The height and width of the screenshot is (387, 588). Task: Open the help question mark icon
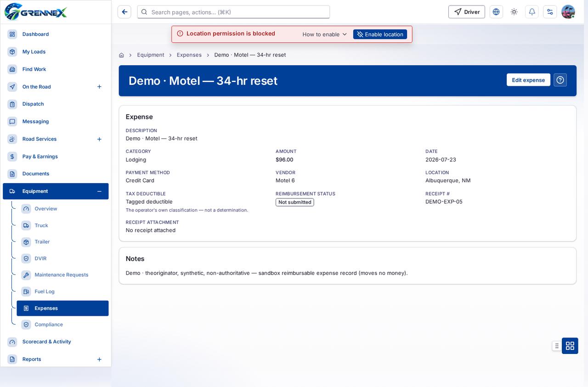(x=560, y=80)
